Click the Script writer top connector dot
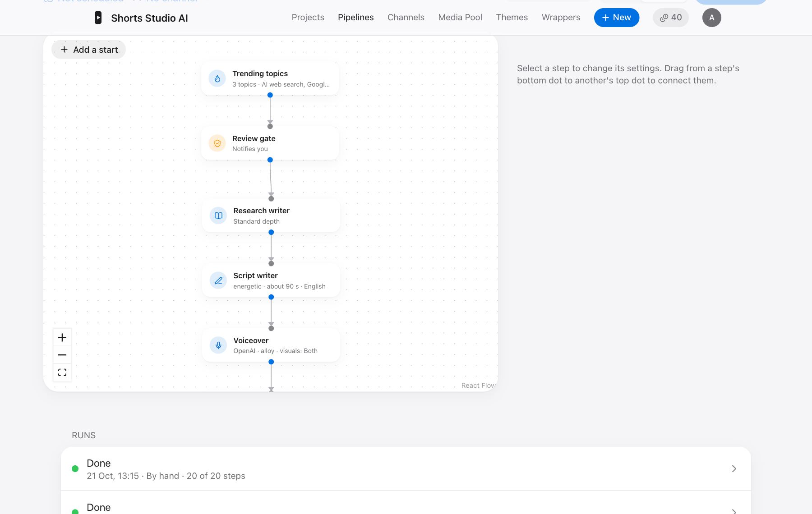 (x=271, y=264)
